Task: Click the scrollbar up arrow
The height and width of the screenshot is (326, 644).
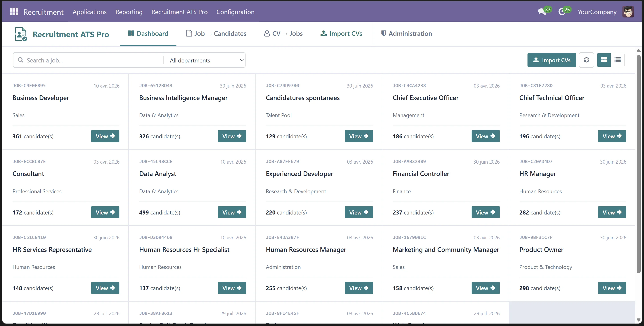Action: 638,51
